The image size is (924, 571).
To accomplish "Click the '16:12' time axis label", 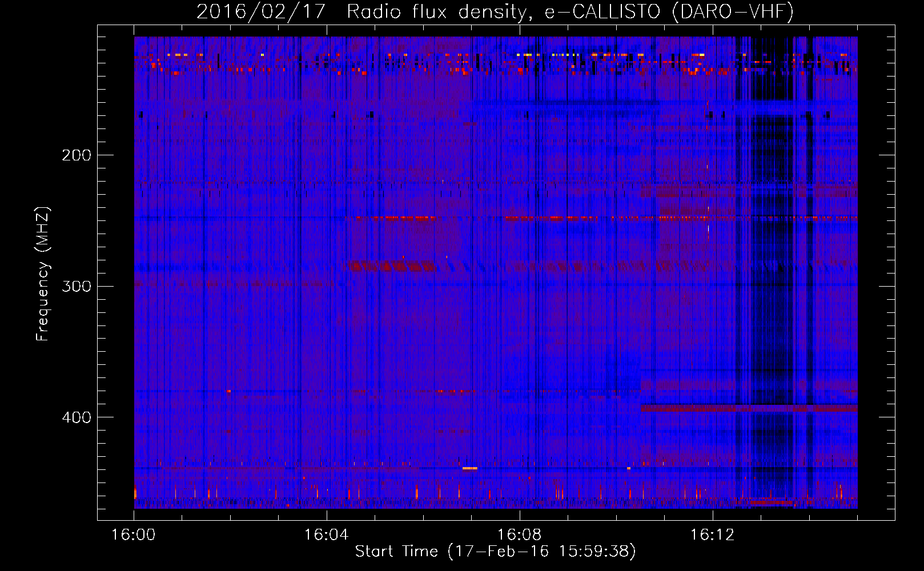I will (x=713, y=535).
